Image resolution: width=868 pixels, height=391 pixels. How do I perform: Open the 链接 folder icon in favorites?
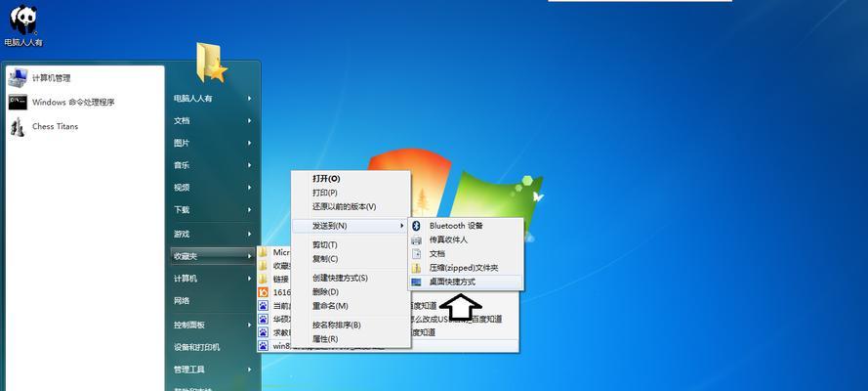tap(264, 280)
